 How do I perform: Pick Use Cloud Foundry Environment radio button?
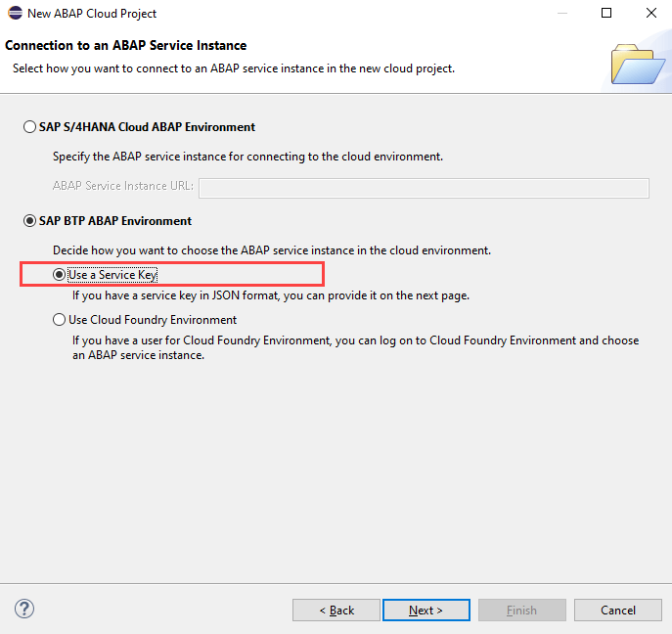(x=60, y=320)
